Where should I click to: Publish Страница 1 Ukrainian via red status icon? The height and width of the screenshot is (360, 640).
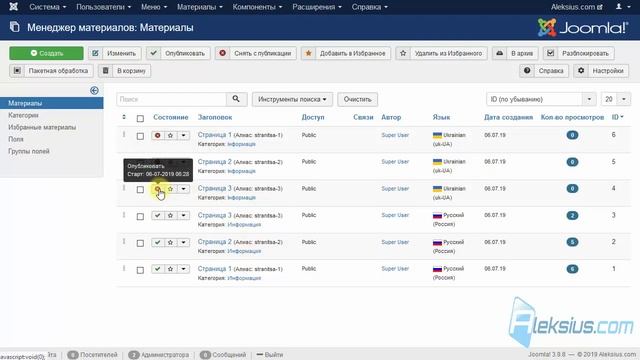158,135
